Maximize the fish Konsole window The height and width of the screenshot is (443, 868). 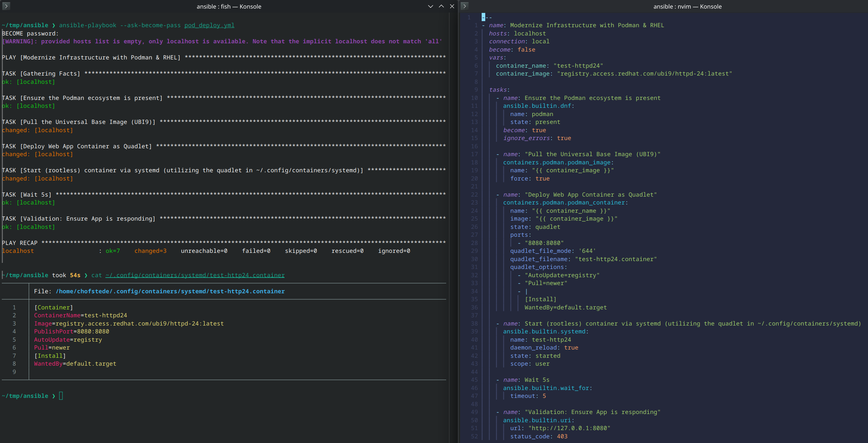441,6
